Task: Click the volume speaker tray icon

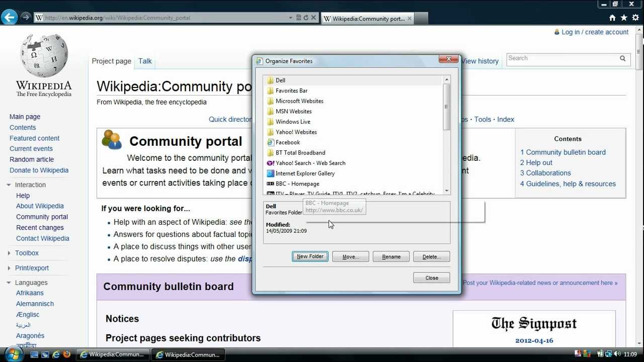Action: 618,354
